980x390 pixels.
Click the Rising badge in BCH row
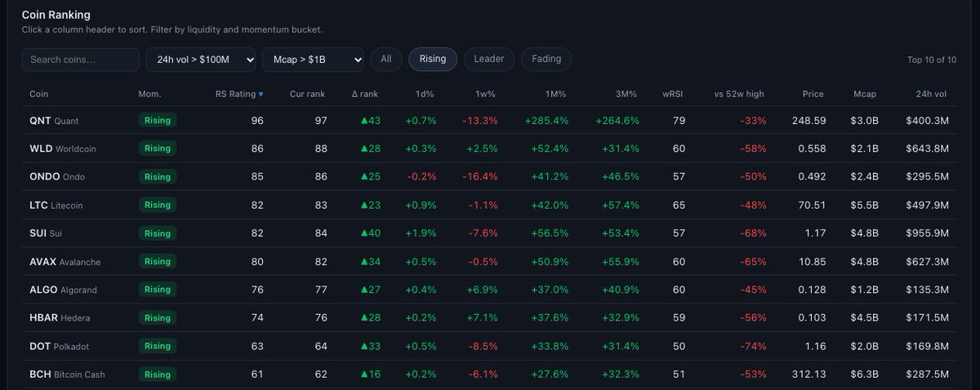158,374
